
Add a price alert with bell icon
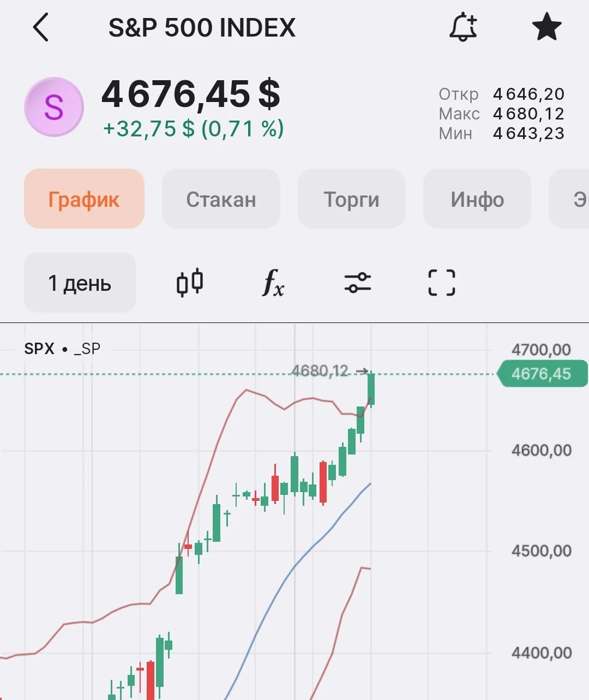click(463, 27)
